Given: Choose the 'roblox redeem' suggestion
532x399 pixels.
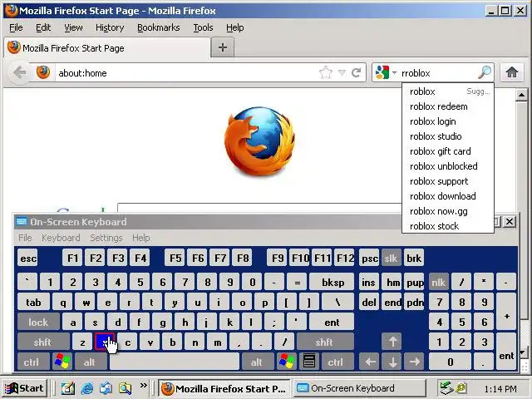Looking at the screenshot, I should [x=448, y=106].
